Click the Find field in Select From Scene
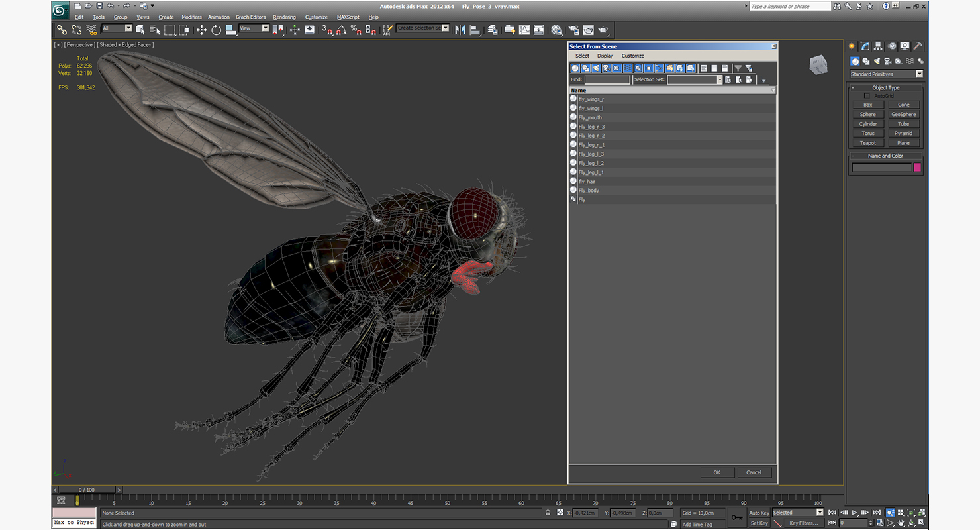The image size is (980, 530). (x=607, y=79)
